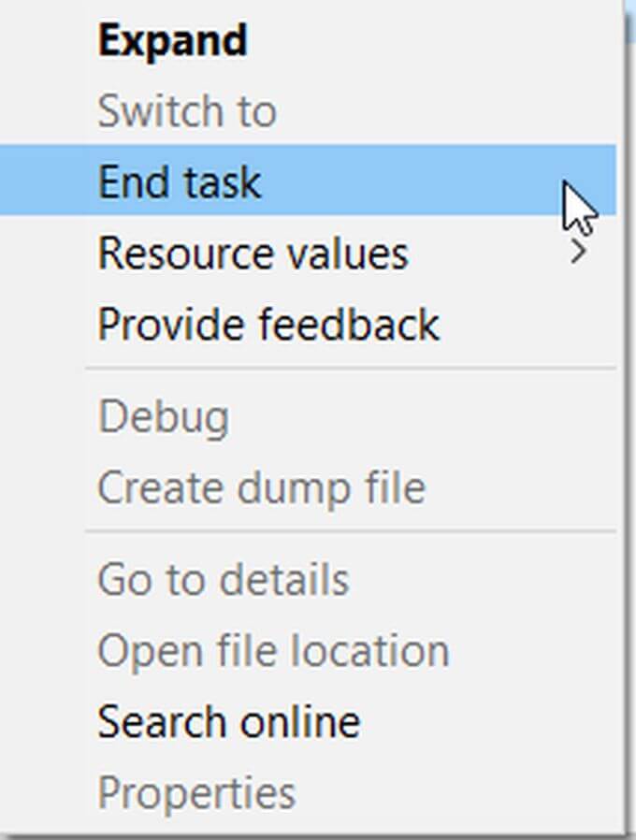The width and height of the screenshot is (636, 840).
Task: Choose End task from the menu
Action: tap(180, 181)
